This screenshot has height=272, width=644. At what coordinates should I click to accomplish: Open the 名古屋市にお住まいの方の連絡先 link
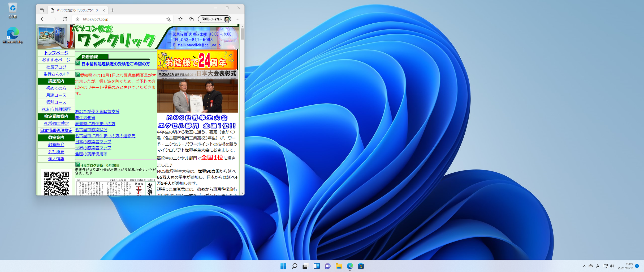105,136
